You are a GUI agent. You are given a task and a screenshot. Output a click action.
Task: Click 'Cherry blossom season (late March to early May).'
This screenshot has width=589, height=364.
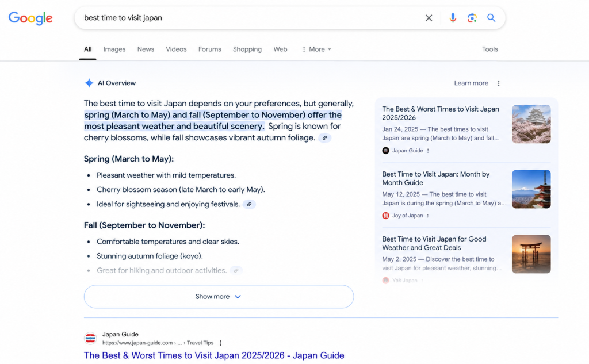pyautogui.click(x=181, y=190)
